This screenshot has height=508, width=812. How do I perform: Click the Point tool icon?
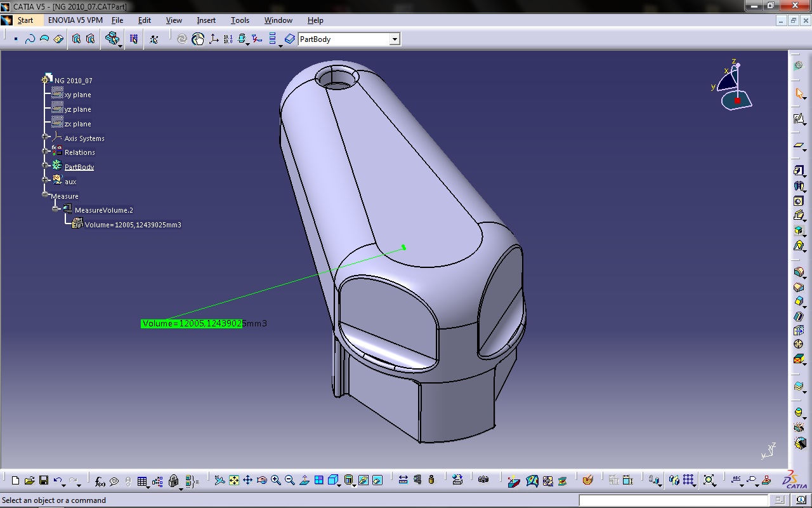pyautogui.click(x=16, y=39)
